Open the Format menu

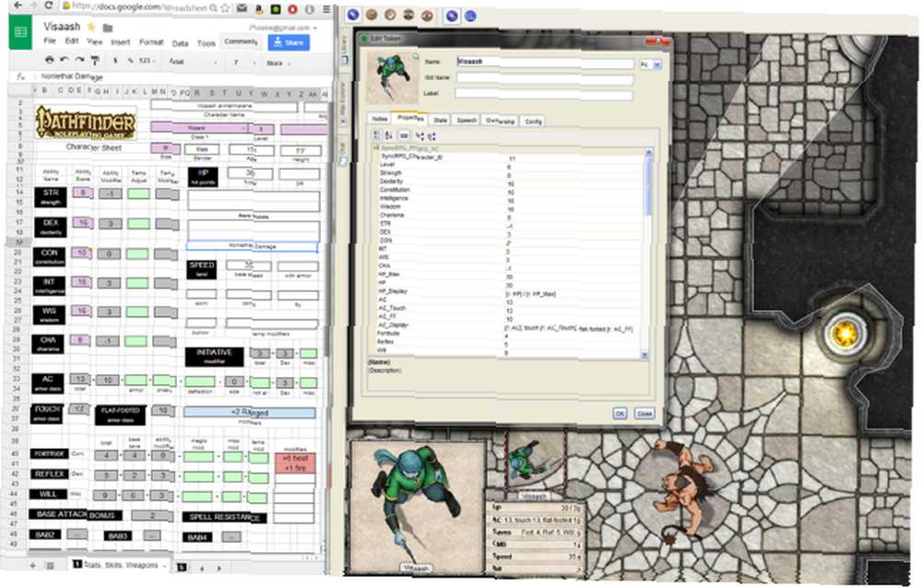[151, 41]
